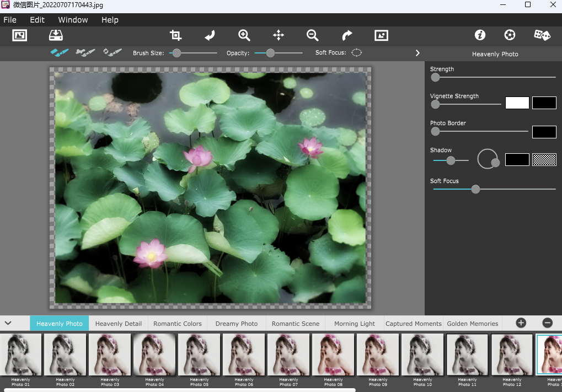Click the save image icon
Screen dimensions: 562x392
click(x=56, y=35)
